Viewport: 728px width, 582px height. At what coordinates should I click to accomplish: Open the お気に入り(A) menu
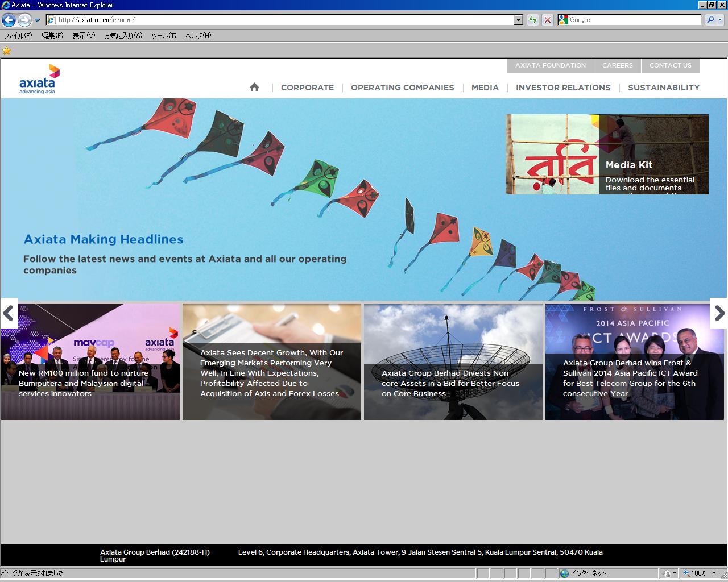(123, 36)
